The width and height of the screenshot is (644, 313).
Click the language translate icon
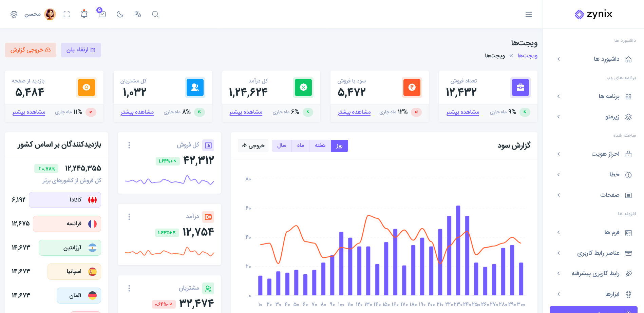138,14
